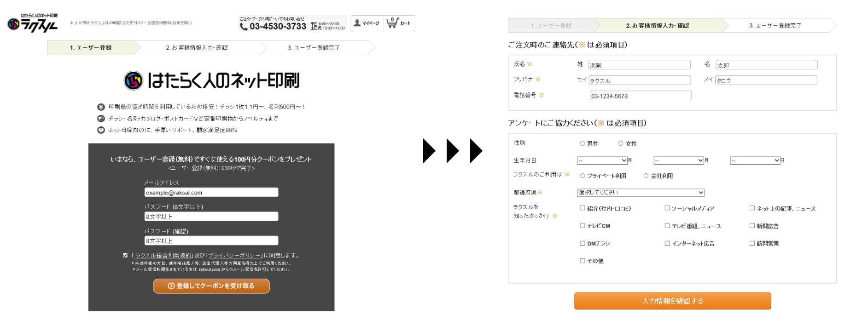Screen dimensions: 868x326
Task: Open プライバシーポリシー link
Action: [x=234, y=255]
